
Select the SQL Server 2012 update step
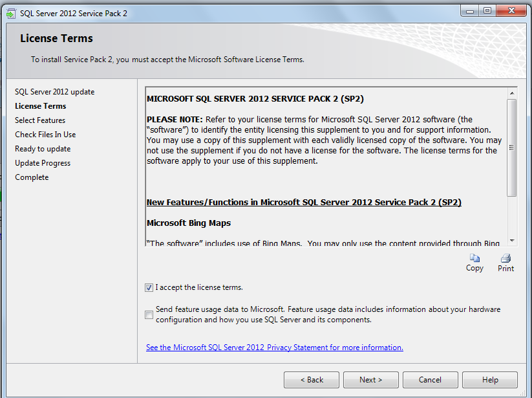coord(55,92)
